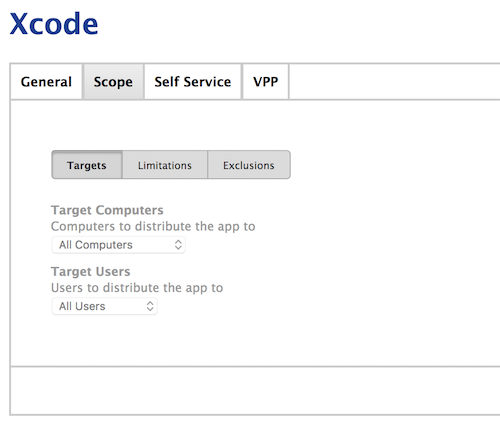The image size is (500, 436).
Task: Show the Limitations section
Action: pyautogui.click(x=165, y=165)
